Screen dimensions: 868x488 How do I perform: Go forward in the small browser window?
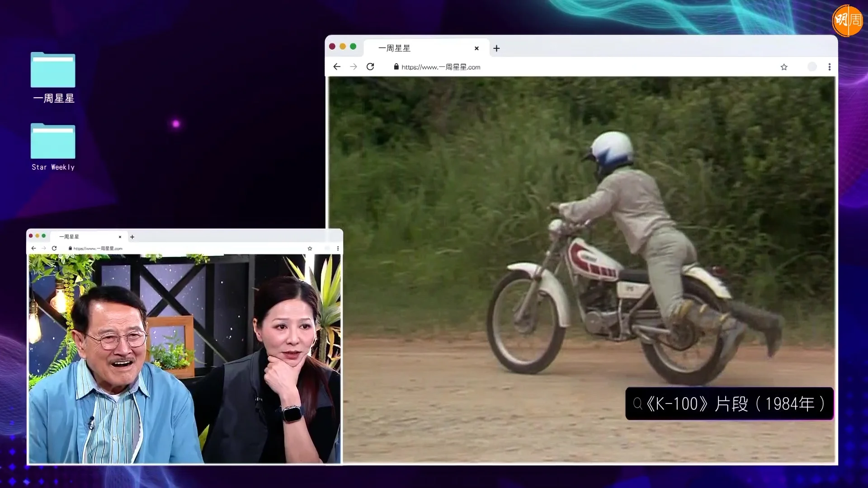pyautogui.click(x=44, y=248)
